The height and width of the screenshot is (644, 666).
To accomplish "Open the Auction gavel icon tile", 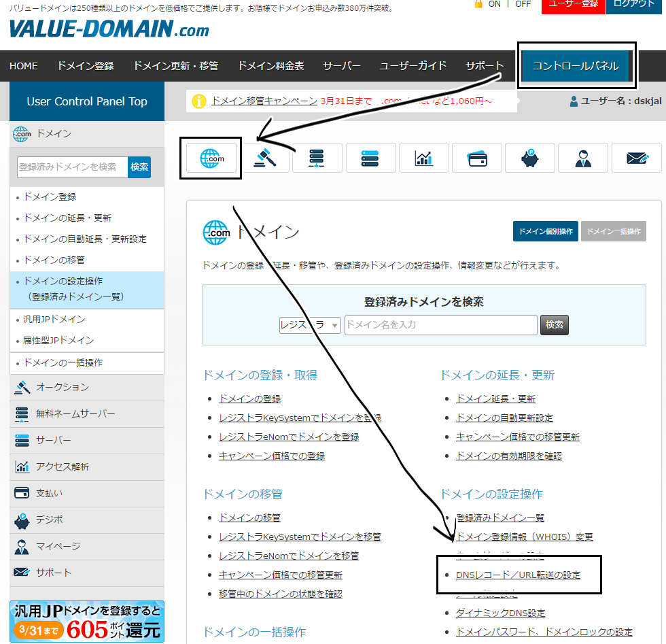I will coord(264,158).
